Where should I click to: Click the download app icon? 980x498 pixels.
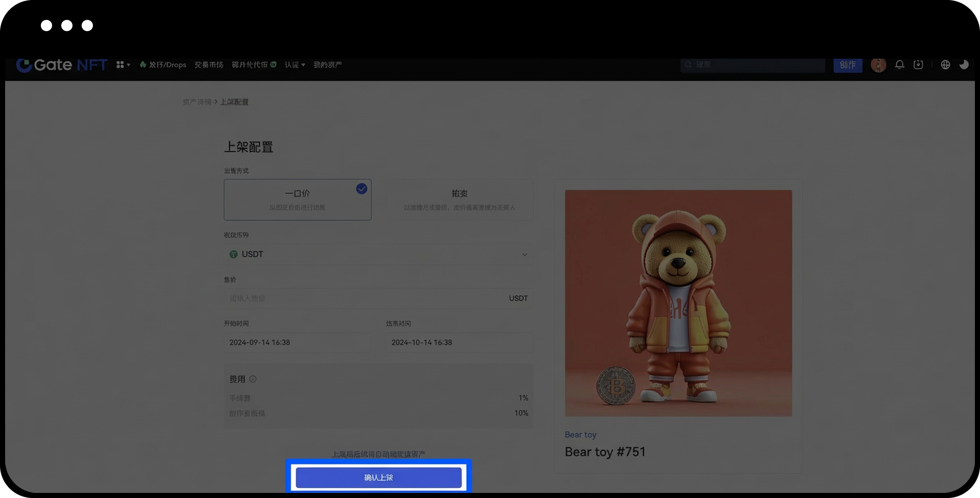918,65
